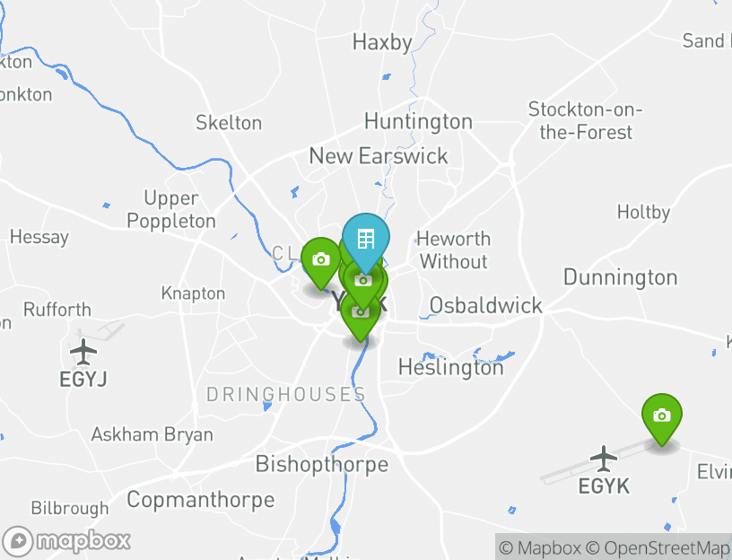
Task: Click the leftmost green camera pin in York
Action: (x=321, y=260)
